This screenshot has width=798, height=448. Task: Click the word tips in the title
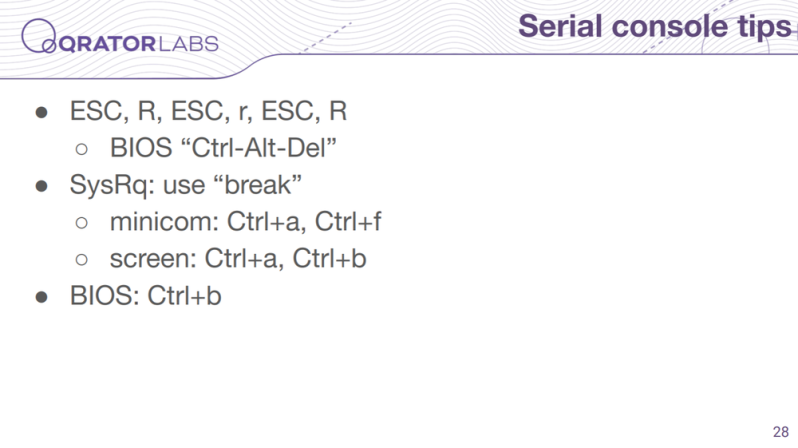pos(765,27)
